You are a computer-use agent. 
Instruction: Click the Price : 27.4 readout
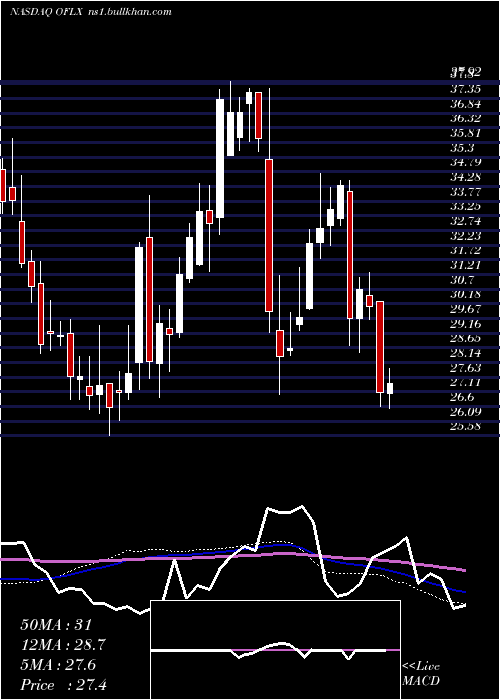click(x=63, y=685)
